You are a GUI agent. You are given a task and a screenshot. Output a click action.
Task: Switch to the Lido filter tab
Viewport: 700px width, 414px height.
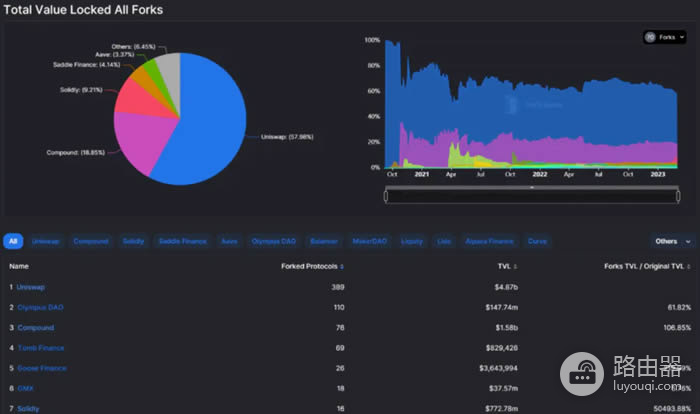pos(444,241)
